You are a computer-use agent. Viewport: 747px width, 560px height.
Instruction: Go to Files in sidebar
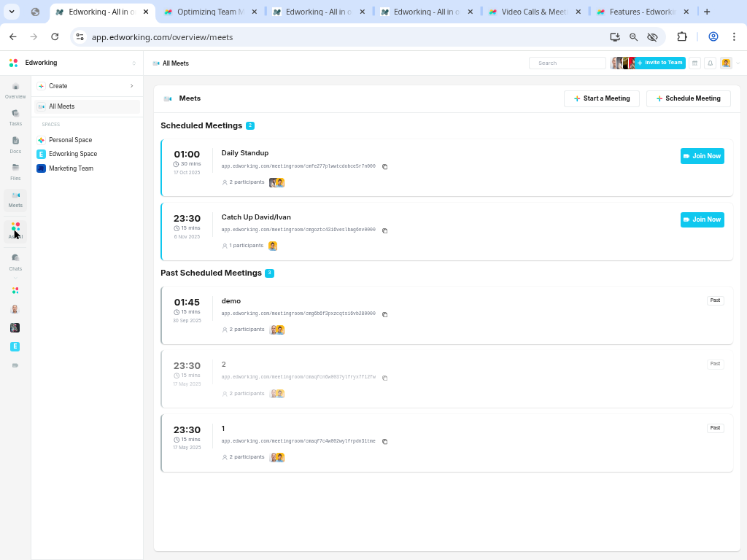click(x=15, y=171)
